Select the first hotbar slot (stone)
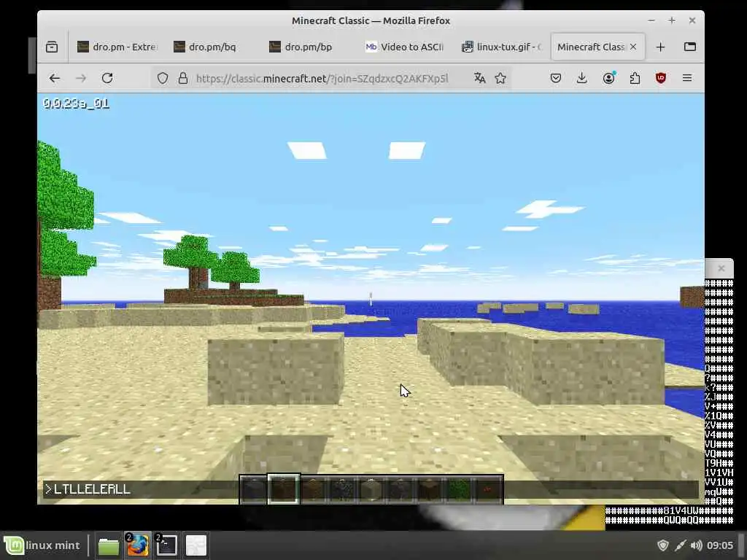Screen dimensions: 747x560 click(253, 489)
